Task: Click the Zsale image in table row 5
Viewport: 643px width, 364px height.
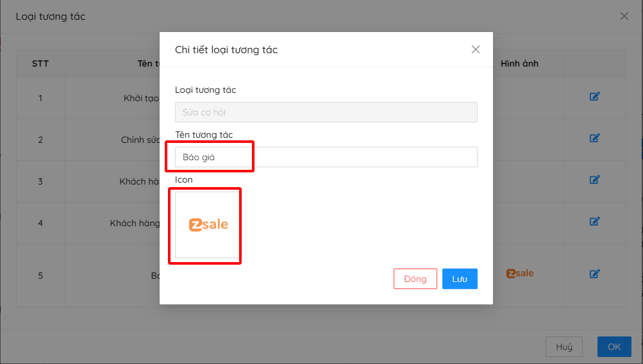Action: click(519, 274)
